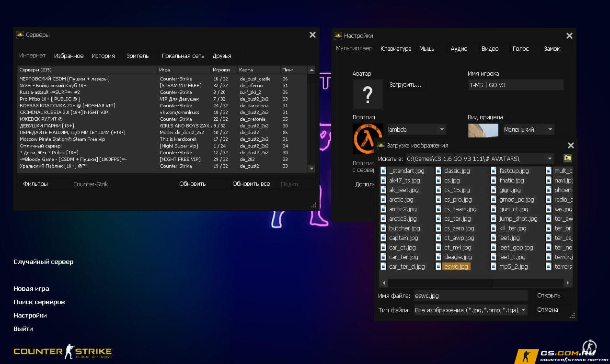Screen dimensions: 610x364
Task: Select arctic.jpg file
Action: [401, 200]
